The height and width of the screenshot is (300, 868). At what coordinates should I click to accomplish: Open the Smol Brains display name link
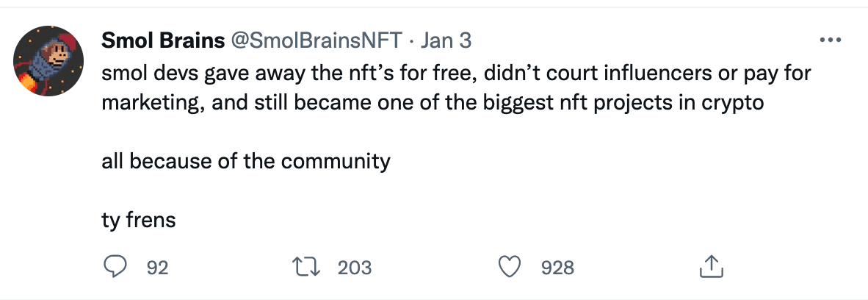pos(162,41)
